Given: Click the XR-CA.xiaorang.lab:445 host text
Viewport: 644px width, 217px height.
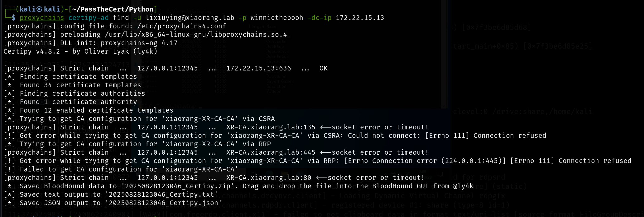Looking at the screenshot, I should tap(271, 152).
